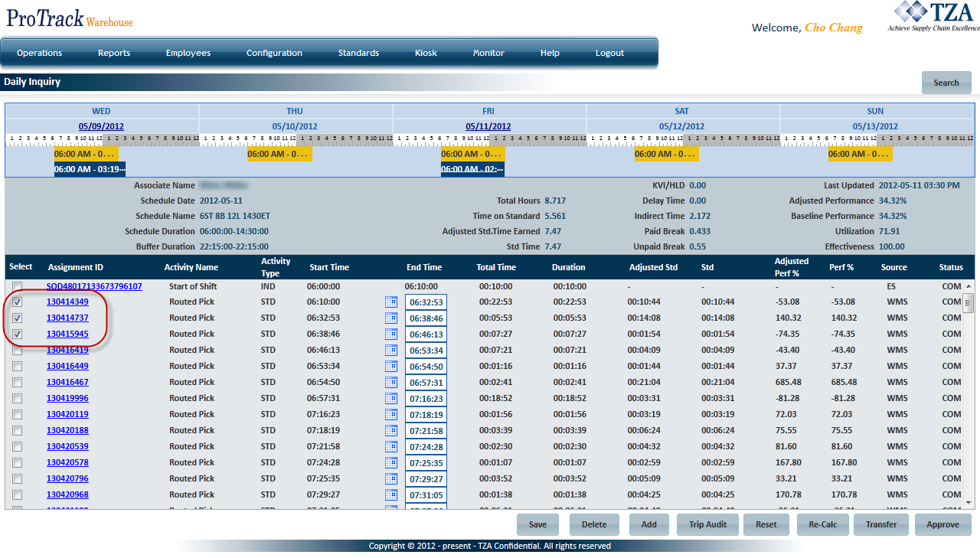This screenshot has width=980, height=558.
Task: Click the Save button
Action: point(538,524)
